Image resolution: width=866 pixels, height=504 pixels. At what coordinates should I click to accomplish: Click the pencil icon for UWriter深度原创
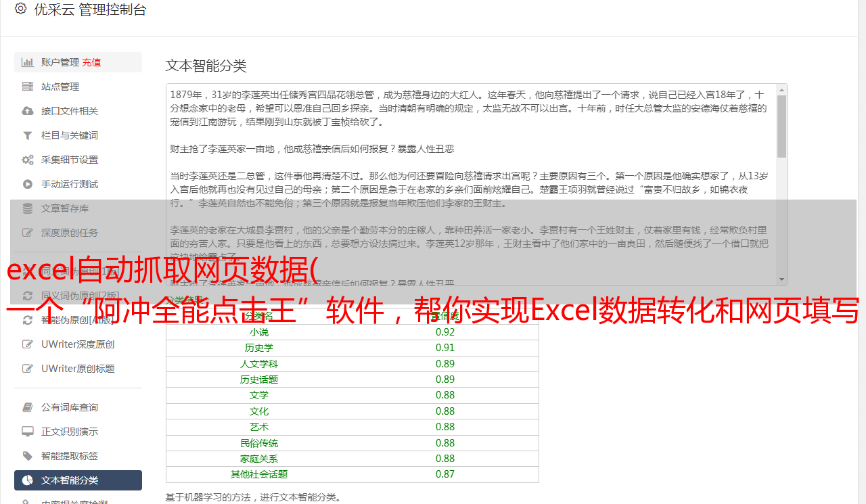28,344
